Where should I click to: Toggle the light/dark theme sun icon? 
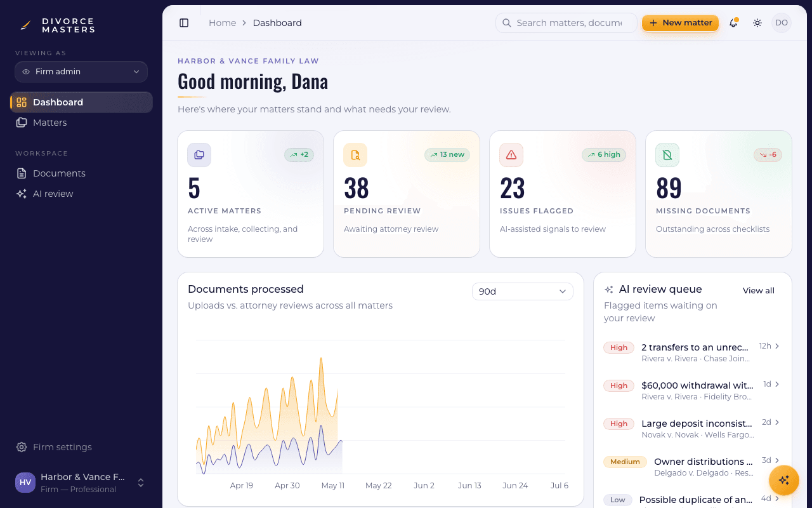(757, 23)
